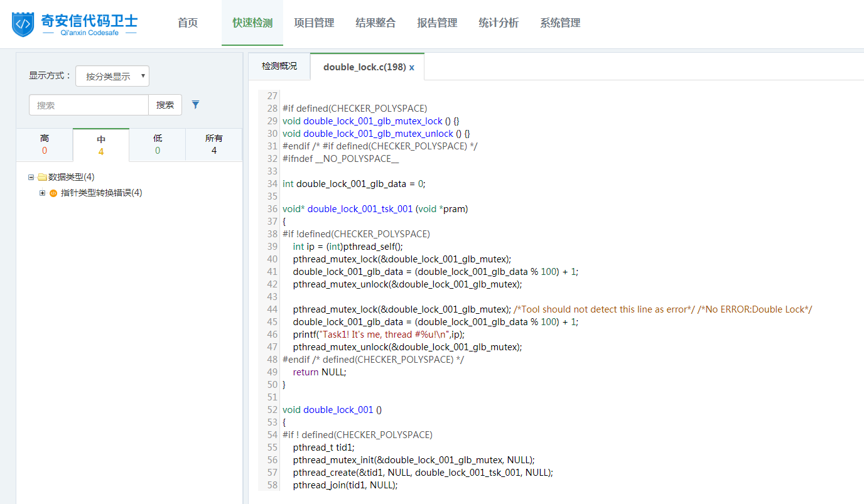Go to 项目管理 in navigation bar
This screenshot has height=504, width=864.
pyautogui.click(x=314, y=23)
